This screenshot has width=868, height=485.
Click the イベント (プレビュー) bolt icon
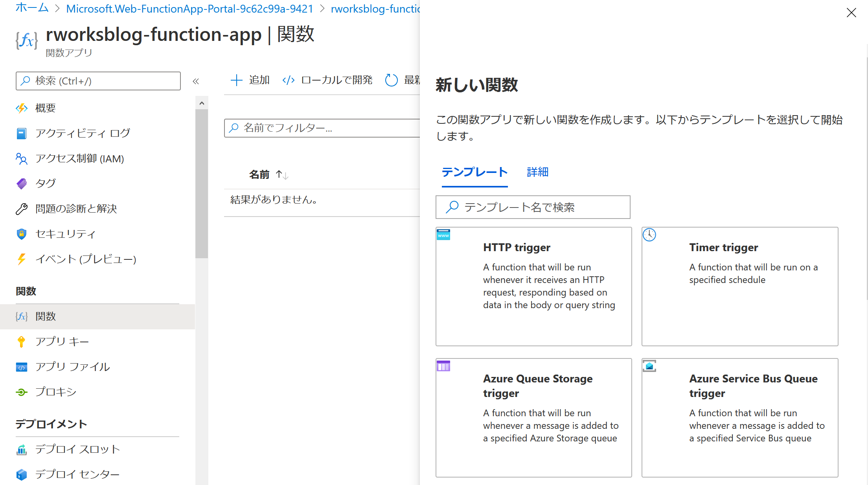22,259
